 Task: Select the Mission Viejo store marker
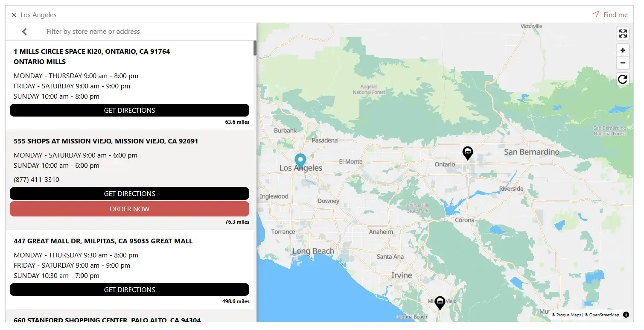click(440, 303)
